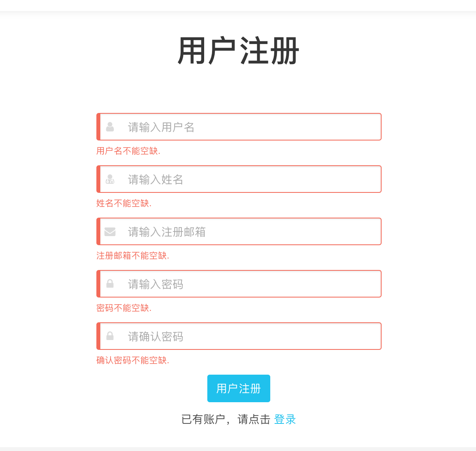Click the user silhouette icon in username field
The height and width of the screenshot is (451, 476).
[110, 127]
